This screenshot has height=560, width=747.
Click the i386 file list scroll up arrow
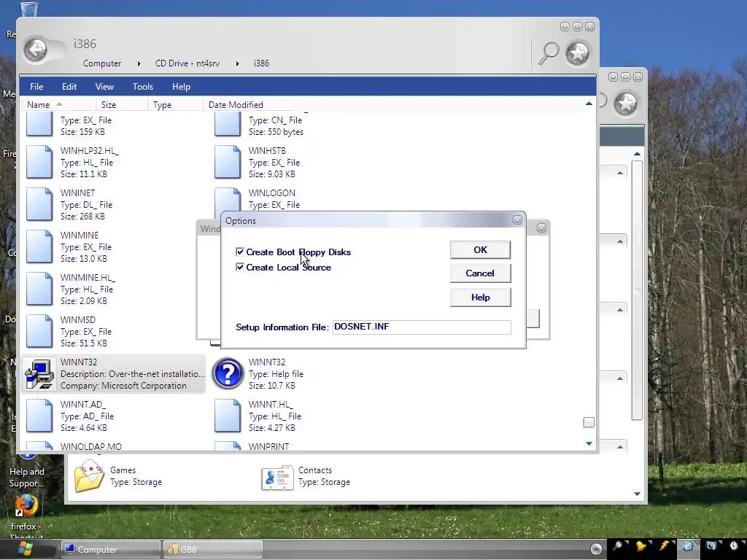click(x=589, y=104)
